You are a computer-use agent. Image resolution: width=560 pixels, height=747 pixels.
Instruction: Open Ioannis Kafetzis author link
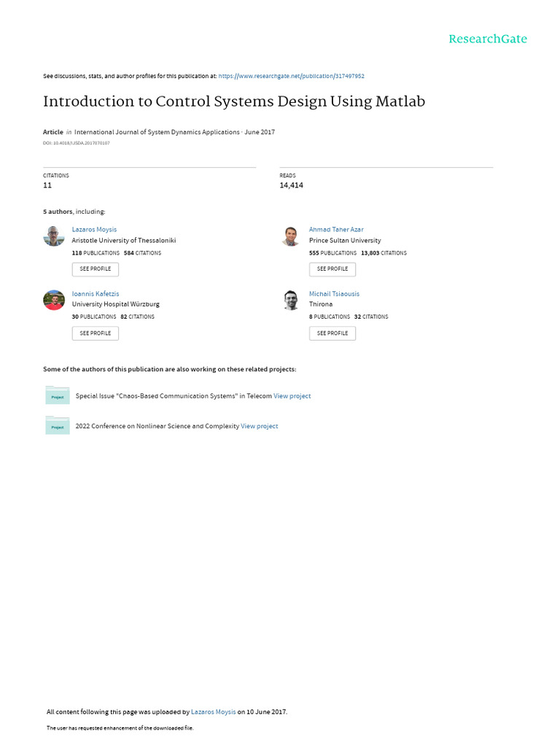pos(96,294)
